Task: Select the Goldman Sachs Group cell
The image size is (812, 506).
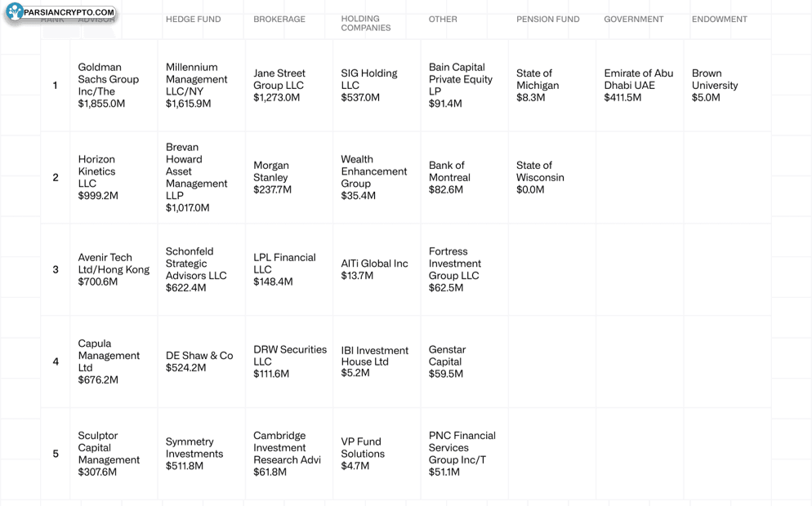Action: coord(109,86)
